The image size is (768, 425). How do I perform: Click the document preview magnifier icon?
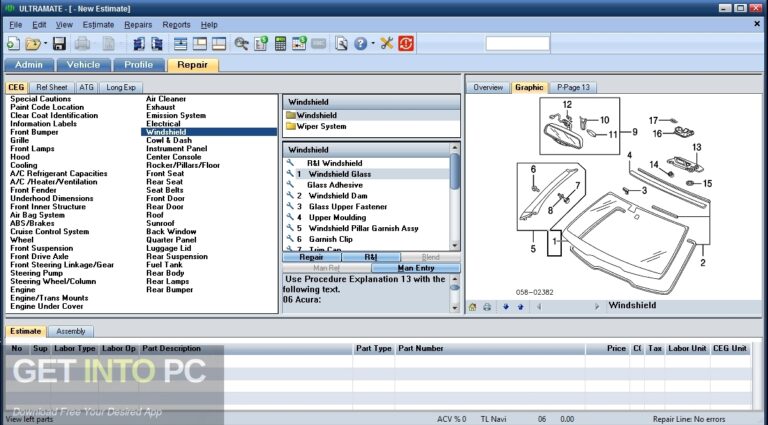(341, 44)
